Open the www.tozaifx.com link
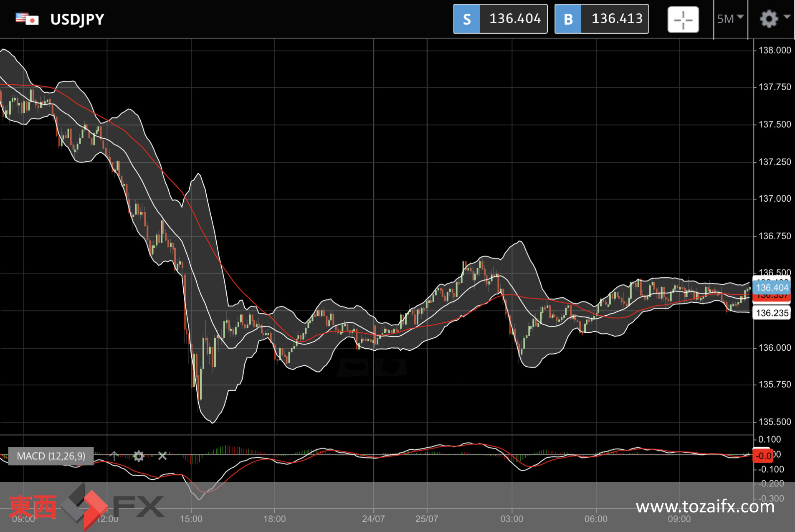 [705, 507]
